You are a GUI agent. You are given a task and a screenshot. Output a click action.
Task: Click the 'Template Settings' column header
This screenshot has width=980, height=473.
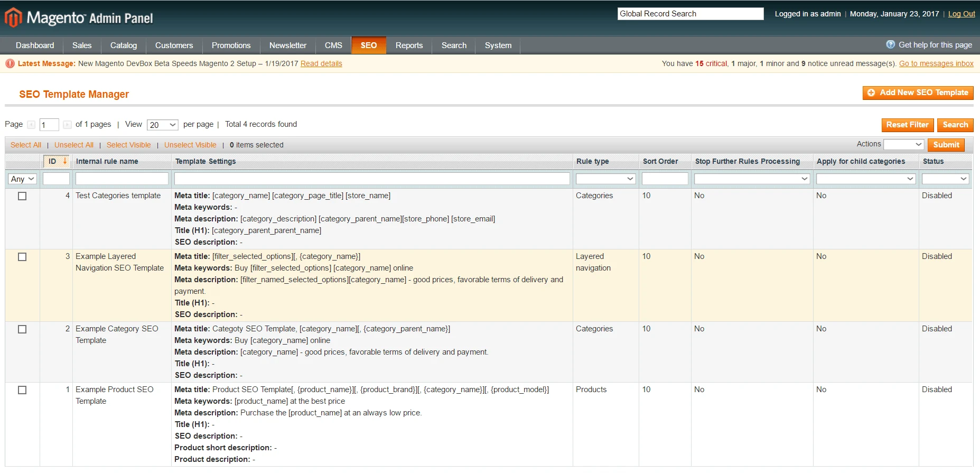coord(206,161)
